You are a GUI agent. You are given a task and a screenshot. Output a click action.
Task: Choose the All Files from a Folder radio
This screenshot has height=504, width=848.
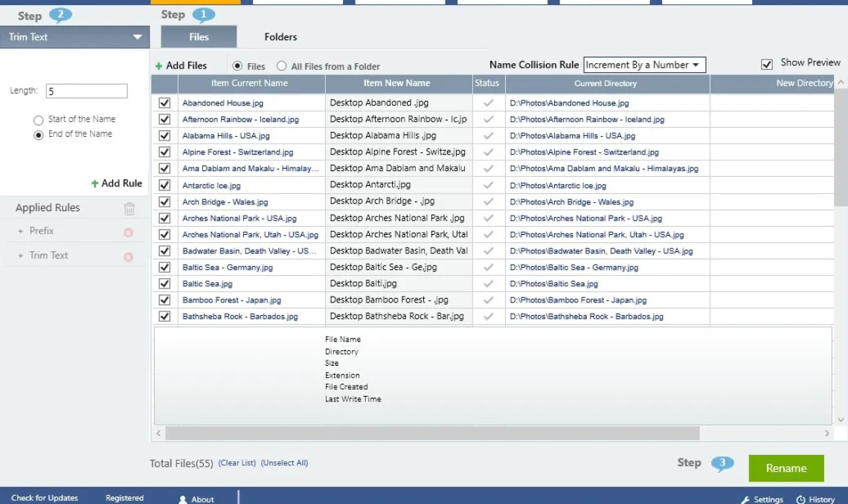point(281,66)
